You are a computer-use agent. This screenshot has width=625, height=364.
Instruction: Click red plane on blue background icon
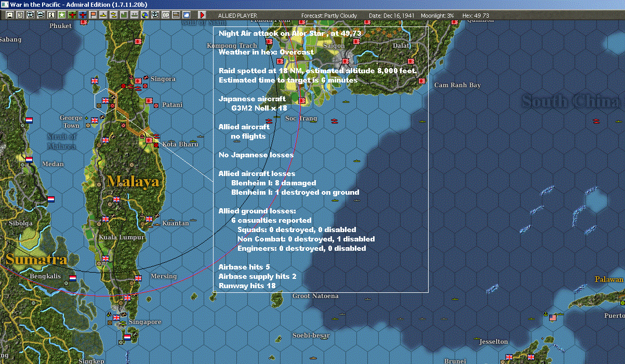[83, 16]
